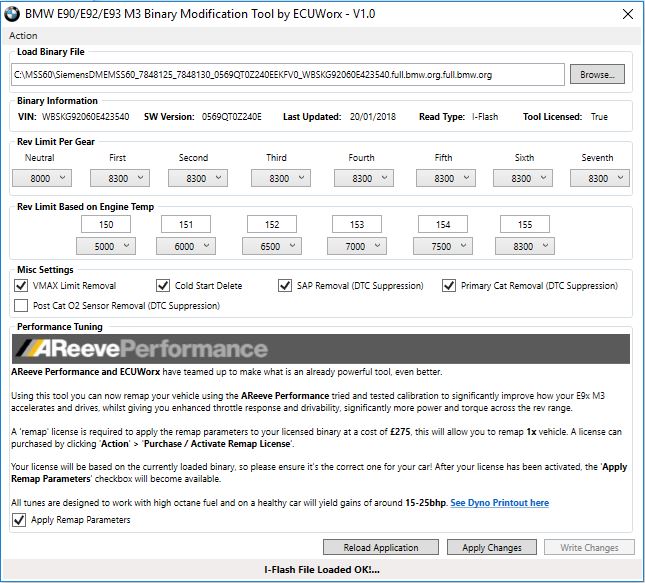Screen dimensions: 645x583
Task: Click the engine temp field showing 155
Action: pos(524,224)
